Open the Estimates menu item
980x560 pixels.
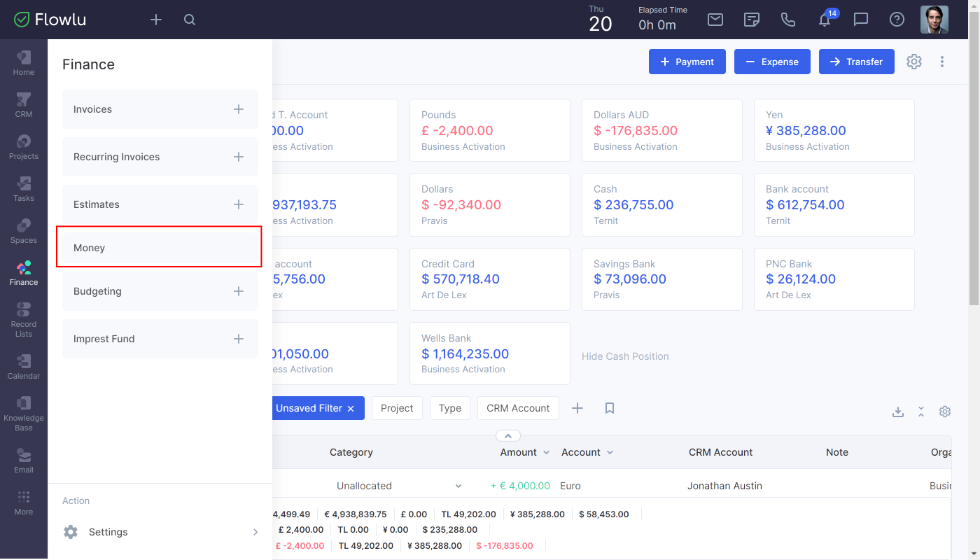pos(160,204)
